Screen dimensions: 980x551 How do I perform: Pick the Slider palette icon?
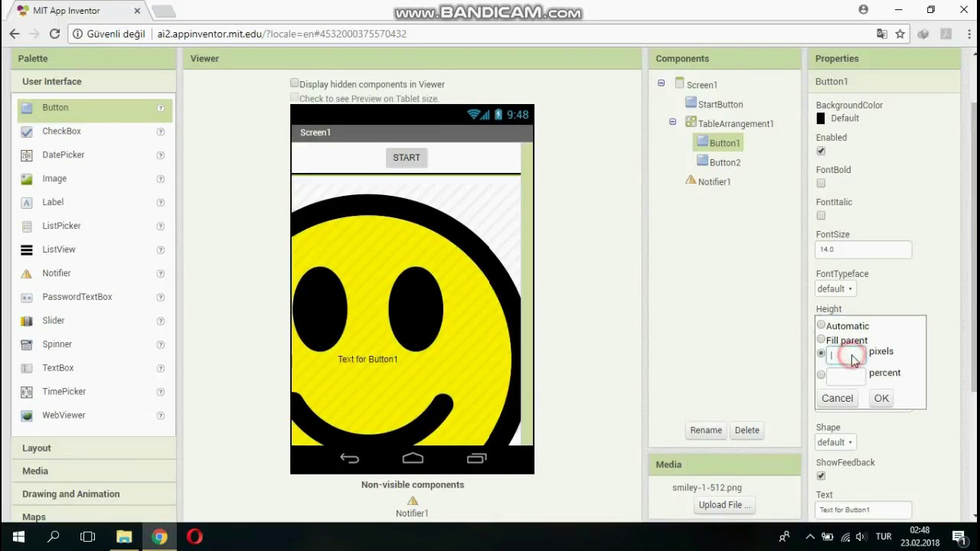point(27,321)
